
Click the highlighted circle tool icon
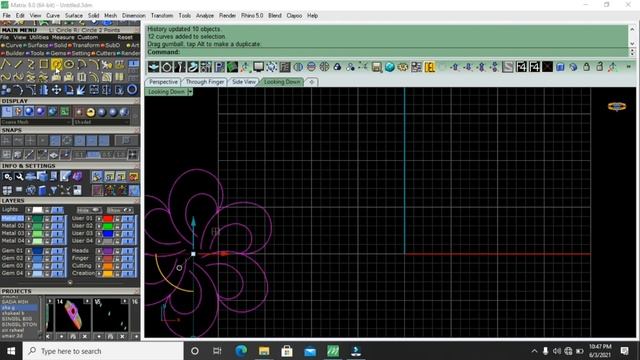(x=56, y=64)
